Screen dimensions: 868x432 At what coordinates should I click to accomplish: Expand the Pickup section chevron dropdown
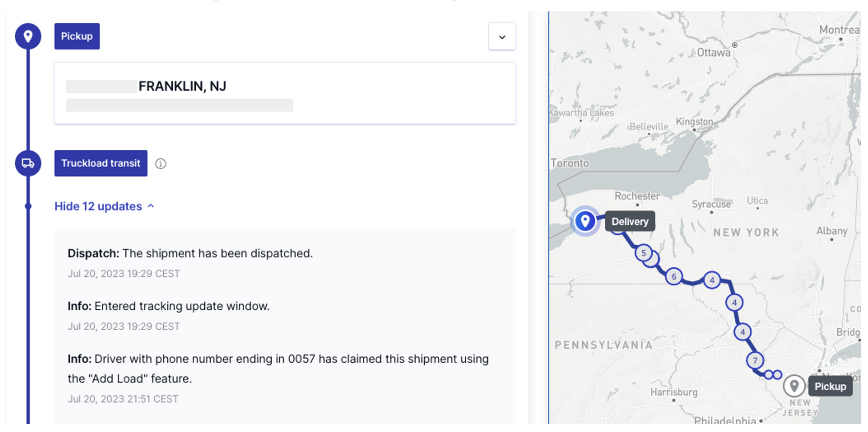pos(502,37)
